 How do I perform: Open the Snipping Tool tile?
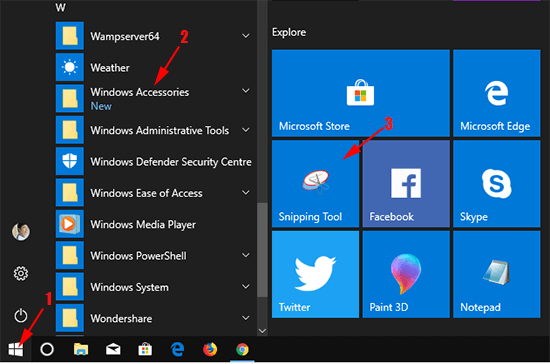click(315, 183)
